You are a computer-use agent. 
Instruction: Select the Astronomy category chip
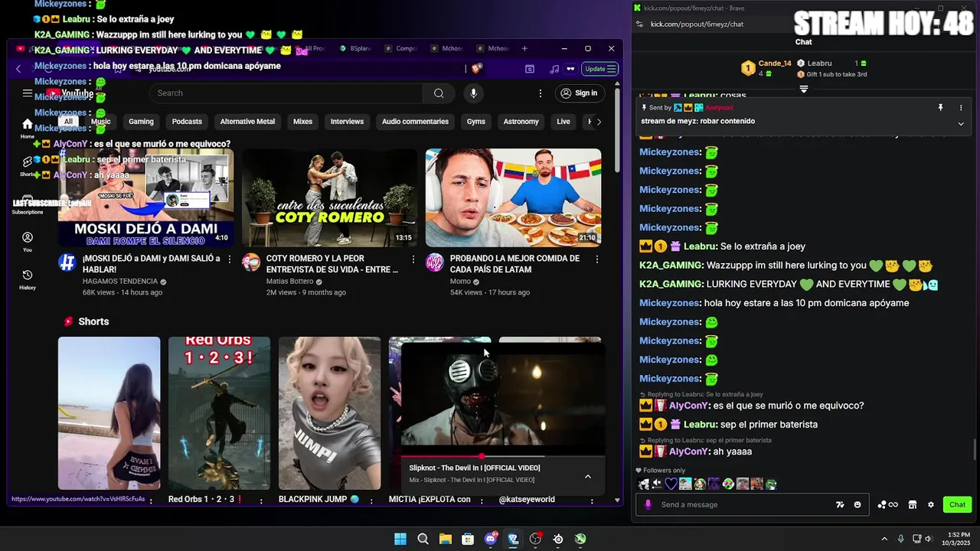point(521,122)
